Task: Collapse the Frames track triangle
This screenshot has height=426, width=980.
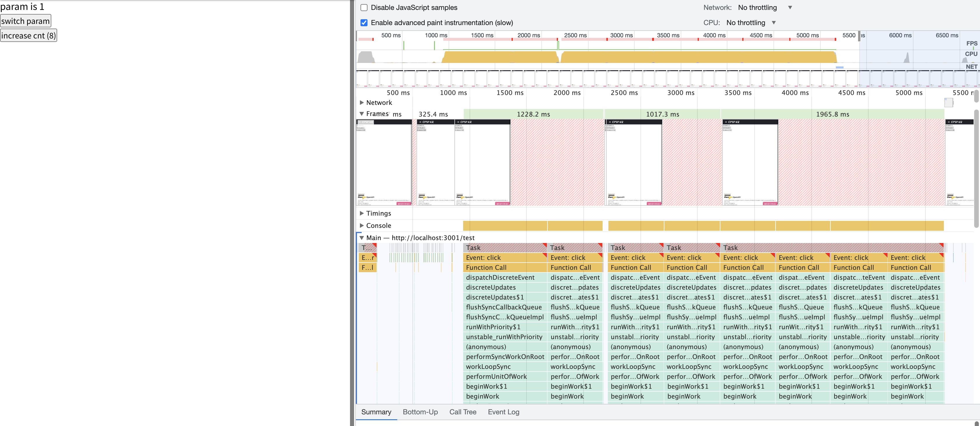Action: pyautogui.click(x=361, y=114)
